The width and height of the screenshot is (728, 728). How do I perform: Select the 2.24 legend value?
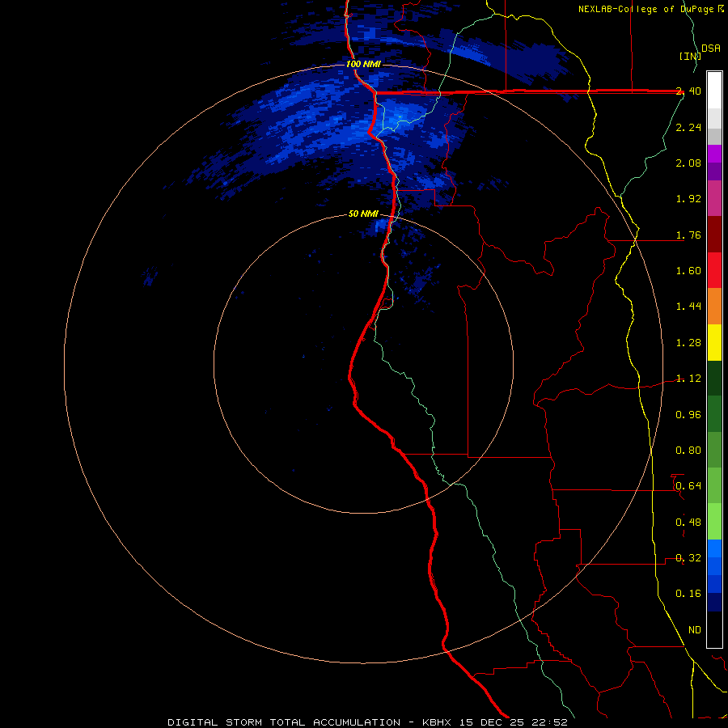[688, 127]
